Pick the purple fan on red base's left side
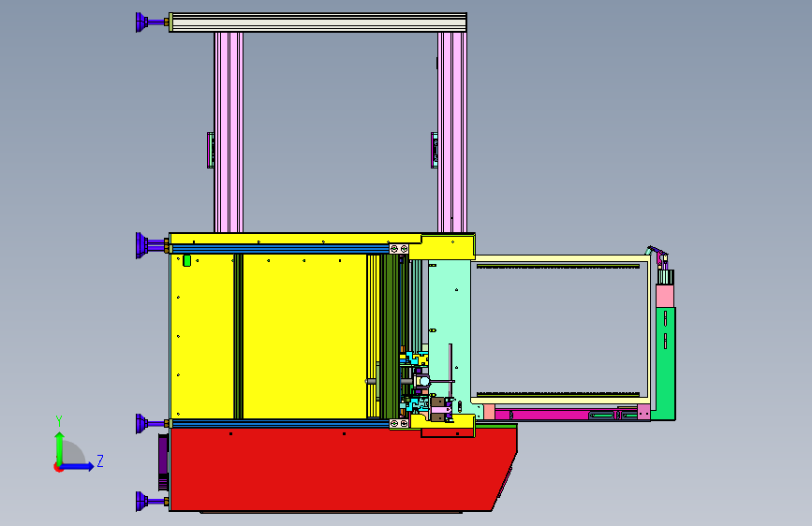The image size is (812, 526). (163, 462)
